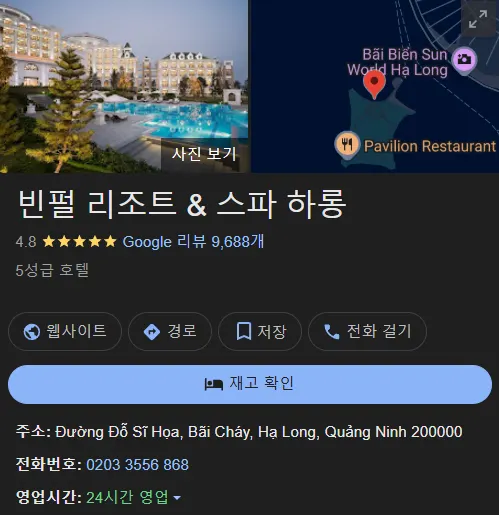Click the directions diamond icon in 경로
The width and height of the screenshot is (499, 515).
pos(152,332)
